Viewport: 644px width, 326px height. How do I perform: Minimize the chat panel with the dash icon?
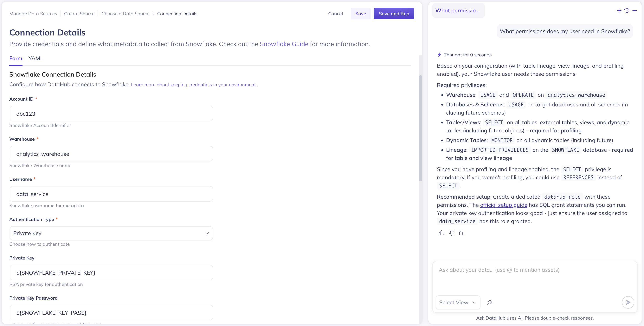coord(634,10)
